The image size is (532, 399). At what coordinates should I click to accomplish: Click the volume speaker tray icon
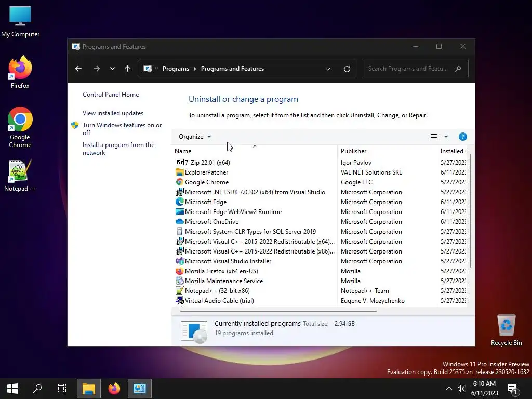click(461, 389)
